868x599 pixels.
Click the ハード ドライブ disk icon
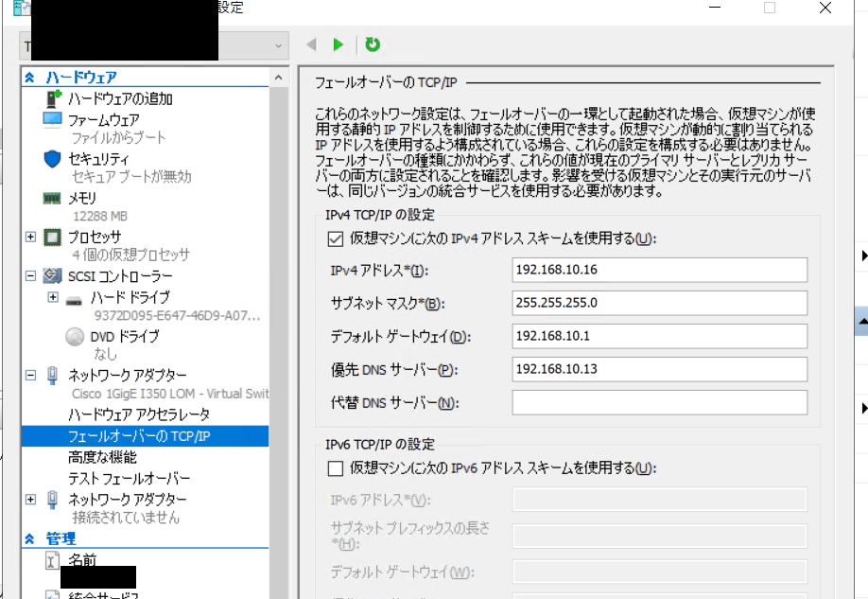74,301
